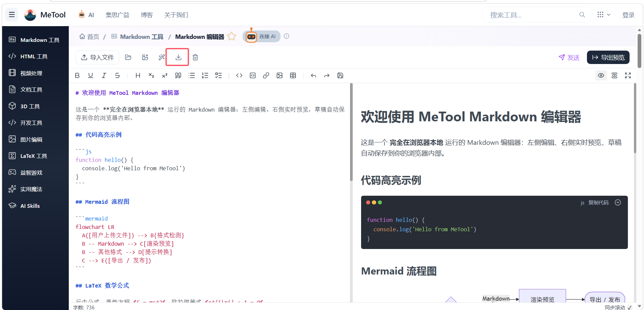Insert a blockquote
644x310 pixels.
pos(178,75)
